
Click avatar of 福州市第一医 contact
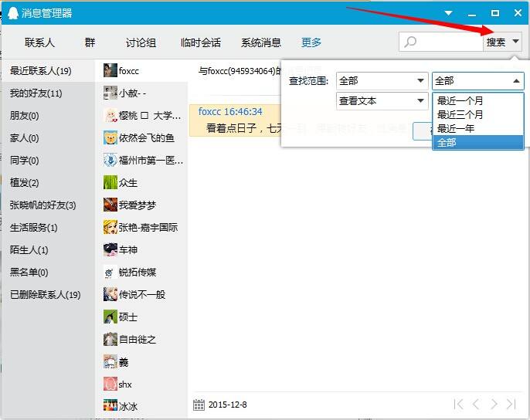pyautogui.click(x=110, y=160)
